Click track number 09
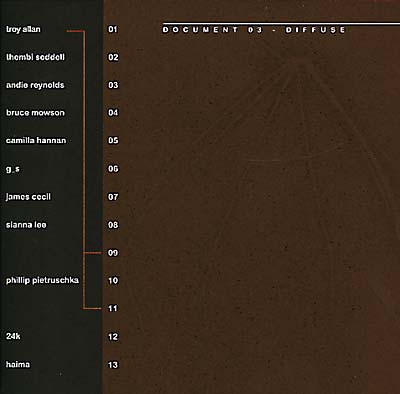Viewport: 400px width, 394px height. pos(113,253)
